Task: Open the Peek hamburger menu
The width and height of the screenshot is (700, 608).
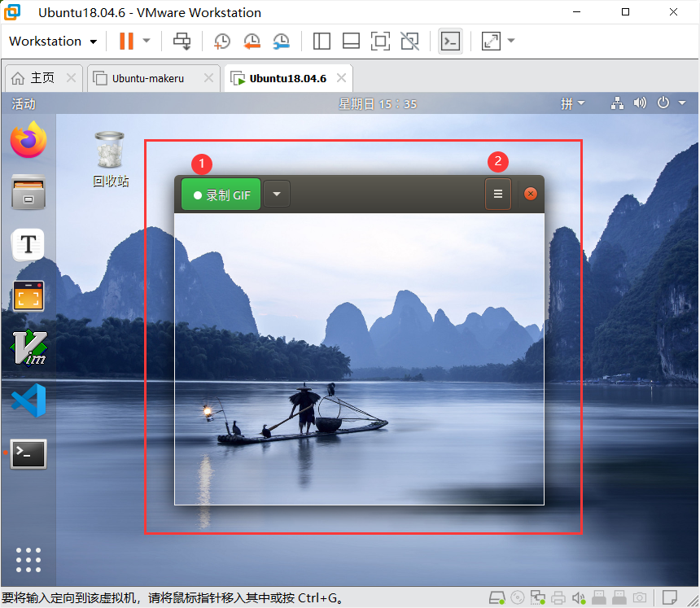Action: (x=498, y=195)
